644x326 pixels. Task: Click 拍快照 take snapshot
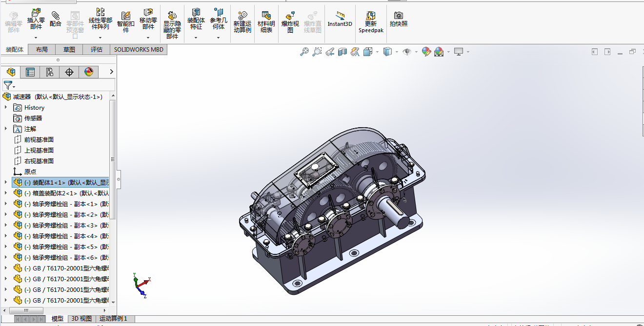pyautogui.click(x=399, y=19)
